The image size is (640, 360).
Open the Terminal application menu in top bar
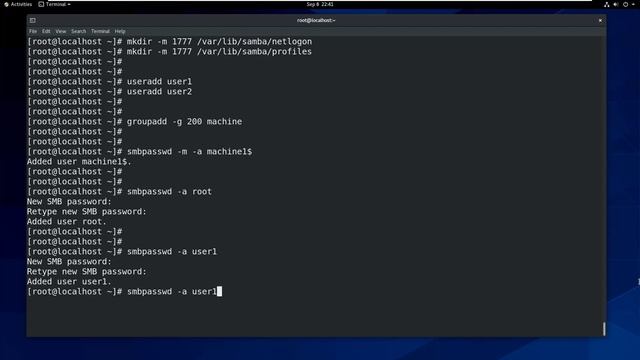click(x=55, y=4)
